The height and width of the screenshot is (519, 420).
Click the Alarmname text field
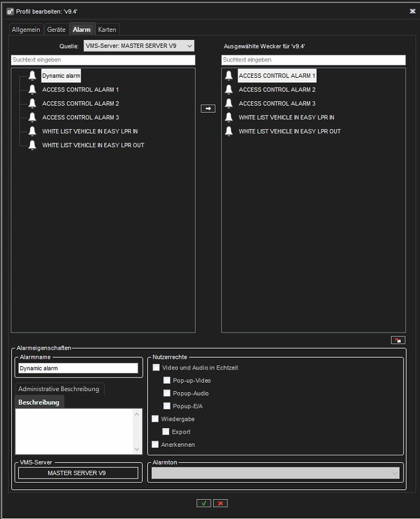coord(78,368)
